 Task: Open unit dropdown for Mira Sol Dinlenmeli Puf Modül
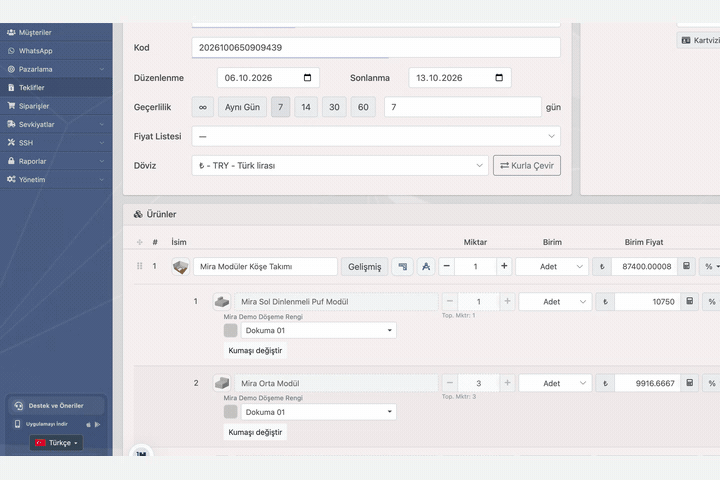[x=555, y=302]
